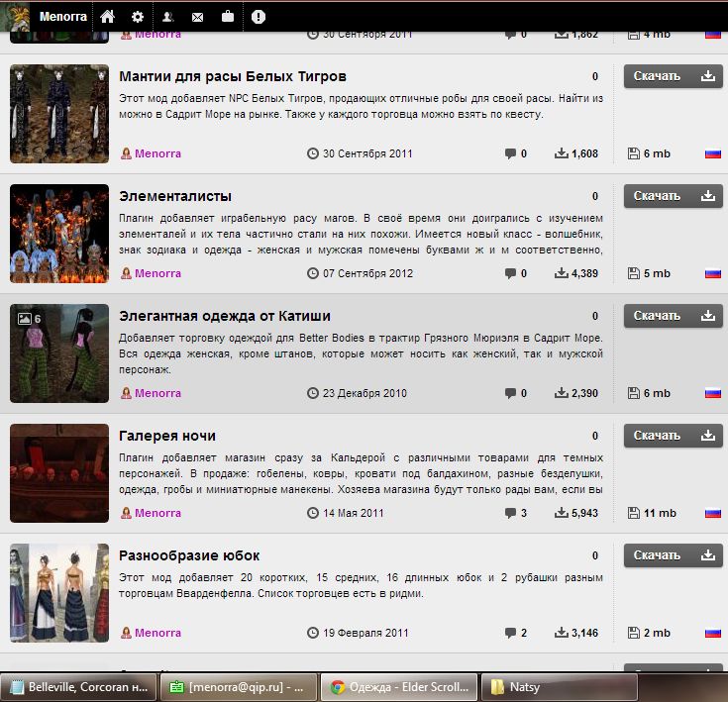
Task: Open author Menorra on Белых Тигров row
Action: (157, 153)
